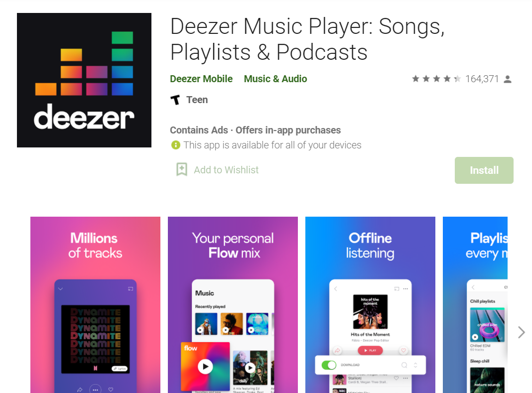Click the share icon in Offline listening screenshot
This screenshot has height=393, width=532.
337,350
